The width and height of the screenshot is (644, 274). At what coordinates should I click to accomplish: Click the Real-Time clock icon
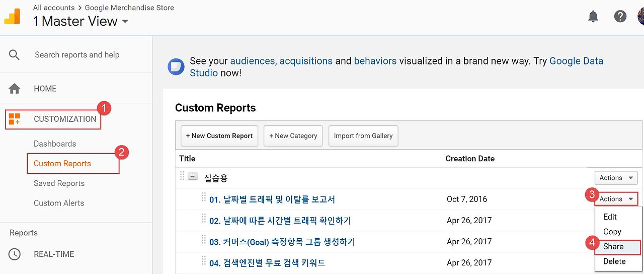pos(15,254)
